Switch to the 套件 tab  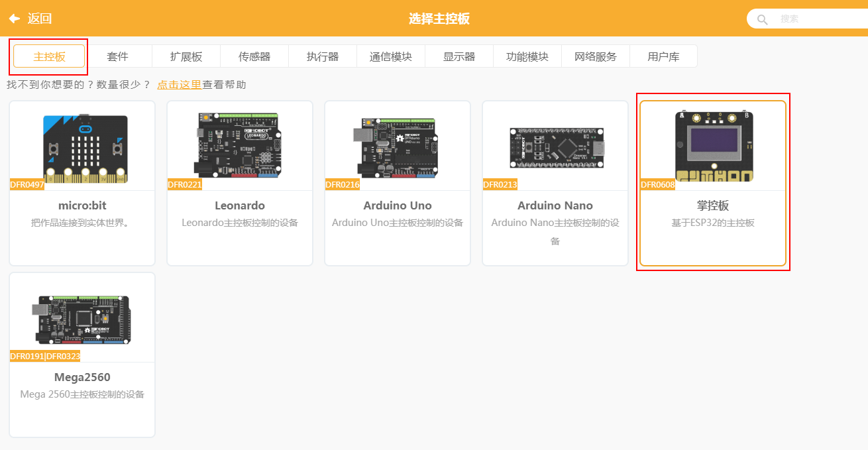click(118, 56)
